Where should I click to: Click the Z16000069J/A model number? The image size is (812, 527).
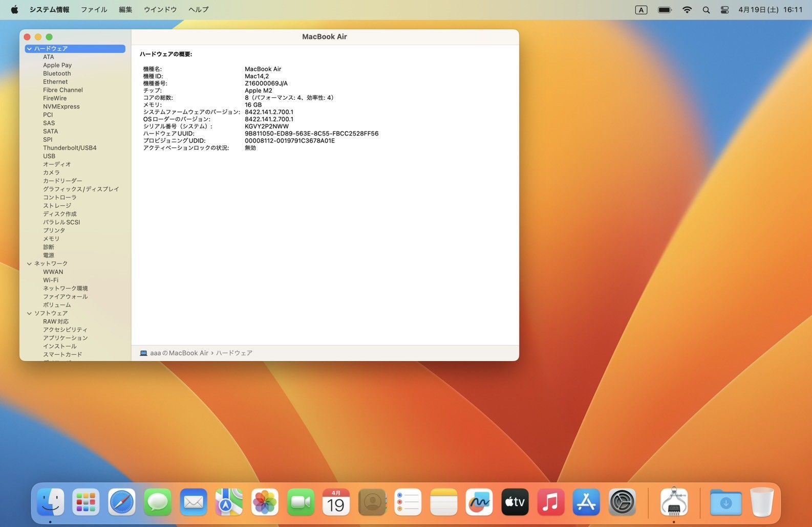click(x=266, y=83)
